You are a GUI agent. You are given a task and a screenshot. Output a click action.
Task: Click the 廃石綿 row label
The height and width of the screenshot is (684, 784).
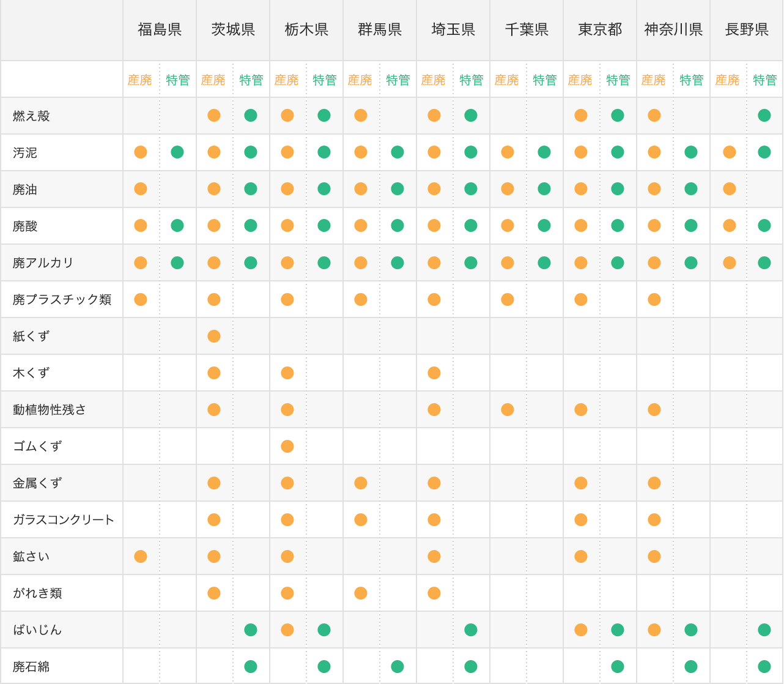coord(31,666)
